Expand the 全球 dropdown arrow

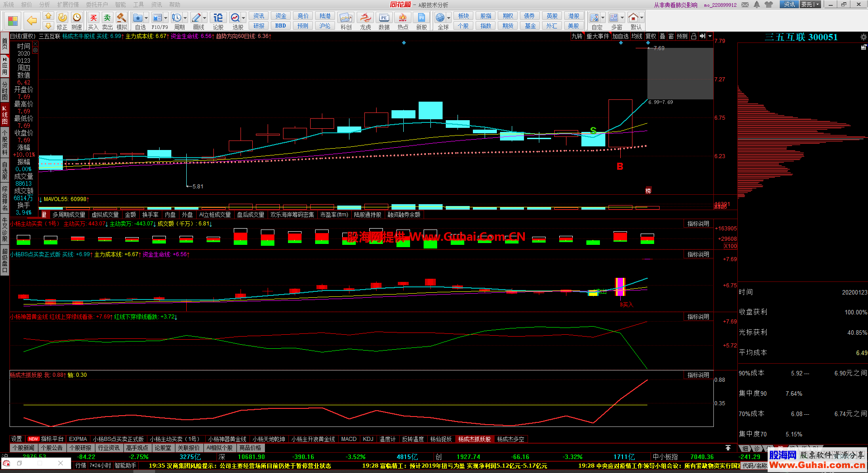(449, 18)
